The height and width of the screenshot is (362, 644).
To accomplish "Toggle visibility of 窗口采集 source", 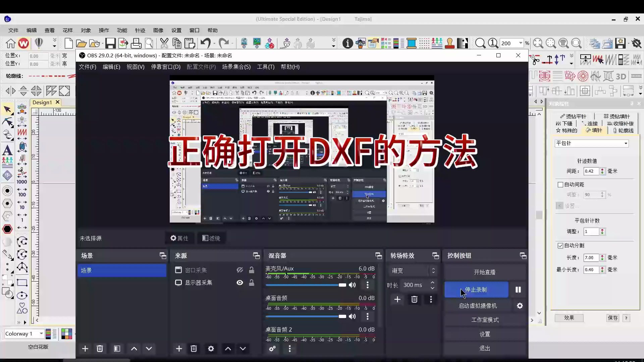I will pyautogui.click(x=240, y=270).
